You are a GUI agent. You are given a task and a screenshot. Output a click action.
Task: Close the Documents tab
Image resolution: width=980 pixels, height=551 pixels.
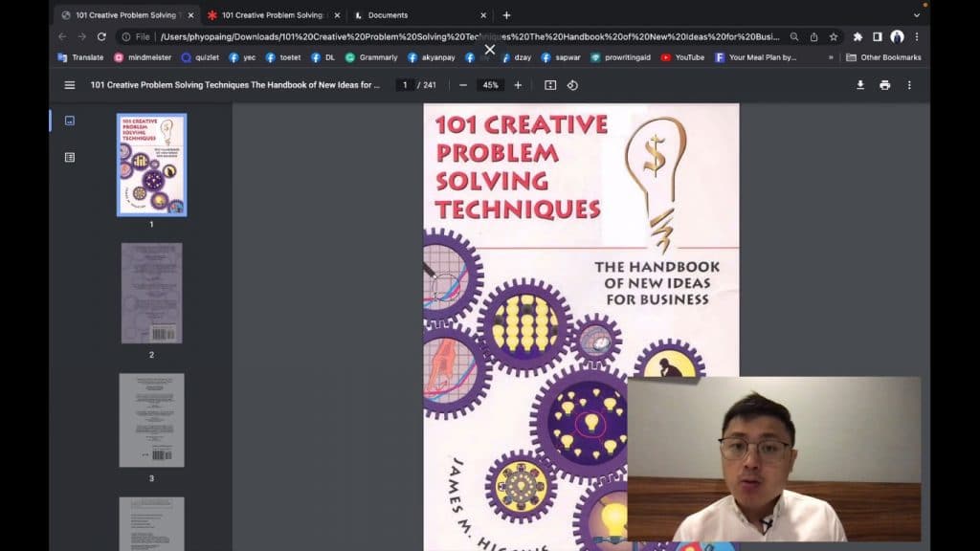483,15
